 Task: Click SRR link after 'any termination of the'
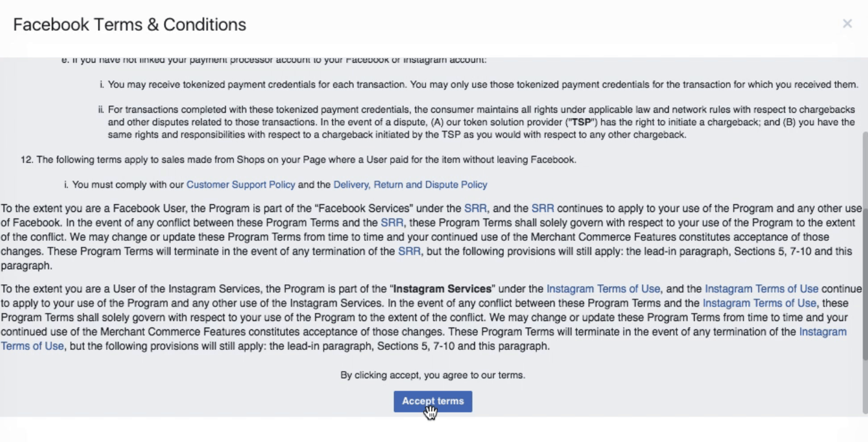(x=409, y=251)
